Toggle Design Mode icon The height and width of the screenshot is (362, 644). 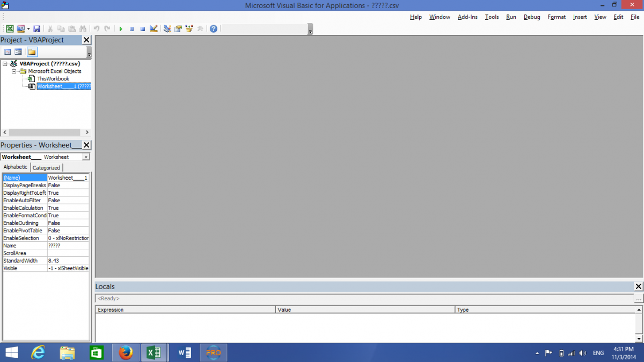coord(153,28)
